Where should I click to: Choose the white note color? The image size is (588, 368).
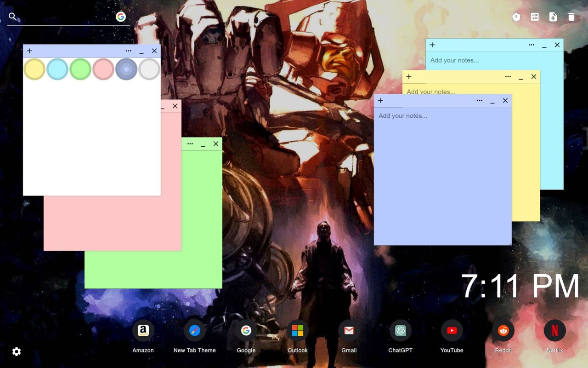pyautogui.click(x=149, y=69)
